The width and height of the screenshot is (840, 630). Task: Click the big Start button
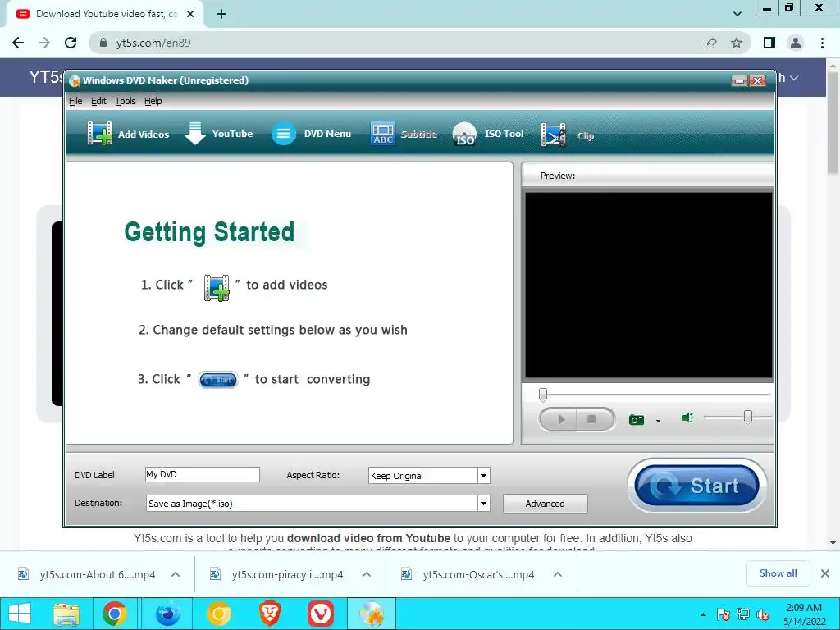(696, 486)
